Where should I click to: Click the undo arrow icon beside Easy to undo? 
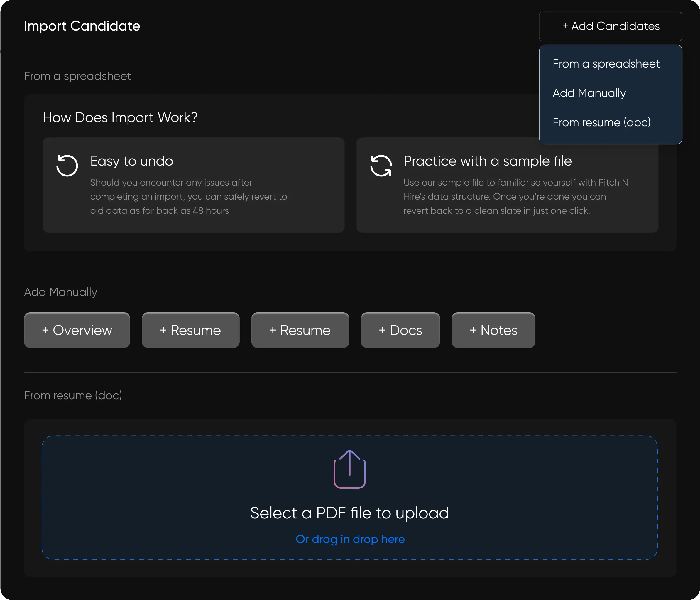tap(67, 166)
